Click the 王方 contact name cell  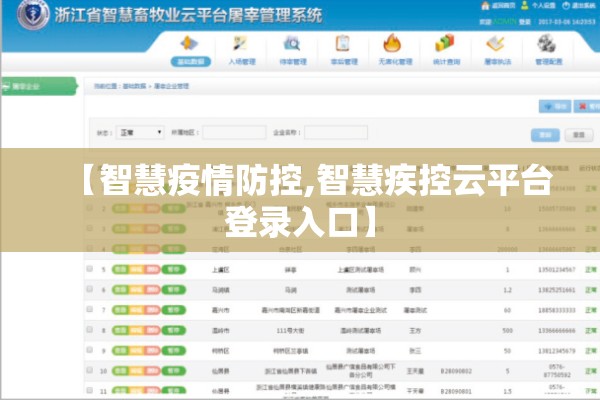415,330
